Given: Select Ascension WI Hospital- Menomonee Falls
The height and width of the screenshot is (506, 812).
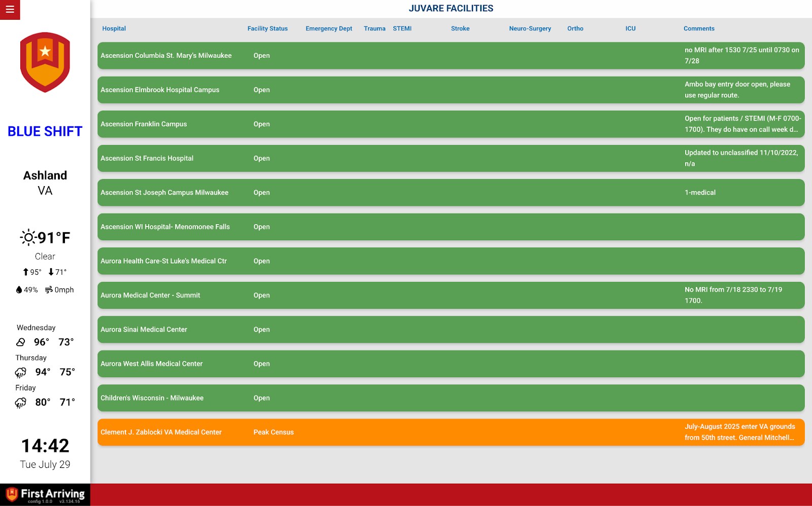Looking at the screenshot, I should pyautogui.click(x=451, y=227).
